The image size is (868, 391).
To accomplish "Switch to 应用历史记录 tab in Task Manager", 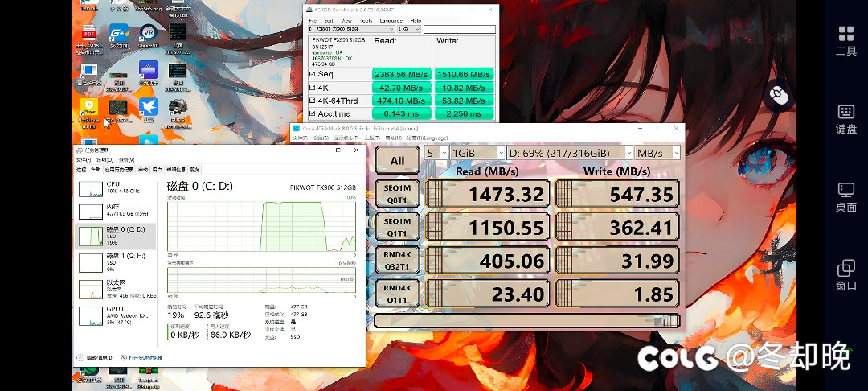I will click(119, 170).
